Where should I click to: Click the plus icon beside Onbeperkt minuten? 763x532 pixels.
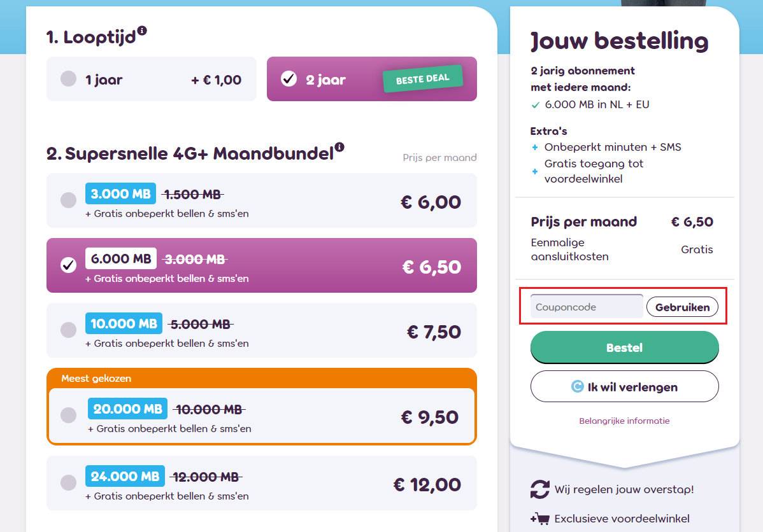(534, 147)
